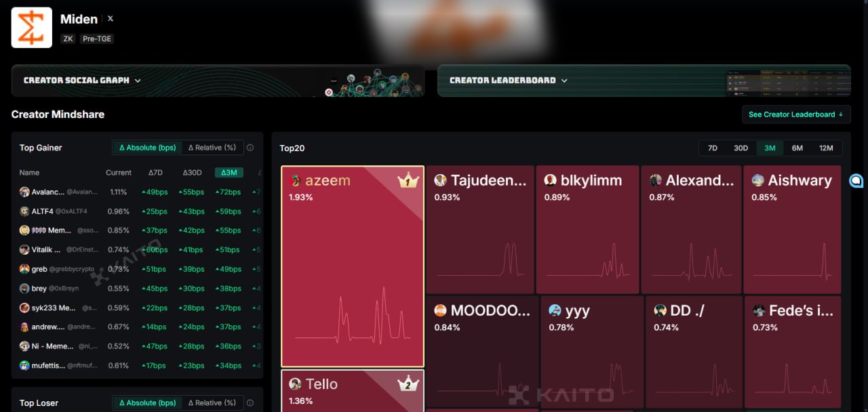Select Relative (%) in Top Gainer
Screen dimensions: 868x412
[x=212, y=148]
